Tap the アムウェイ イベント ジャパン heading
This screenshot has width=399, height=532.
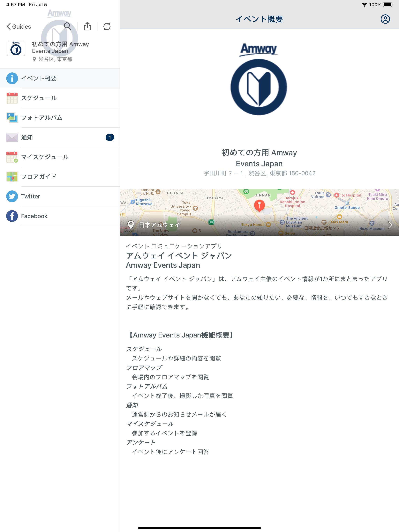click(x=179, y=256)
